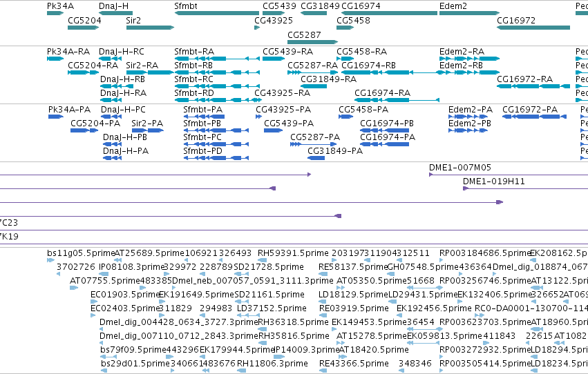The image size is (588, 374).
Task: Click the Sir2 gene glyph
Action: [150, 28]
